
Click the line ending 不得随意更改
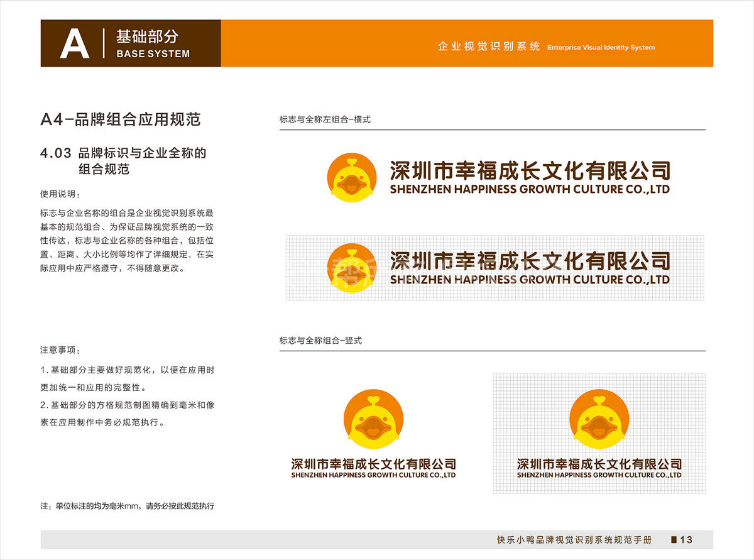pos(112,268)
